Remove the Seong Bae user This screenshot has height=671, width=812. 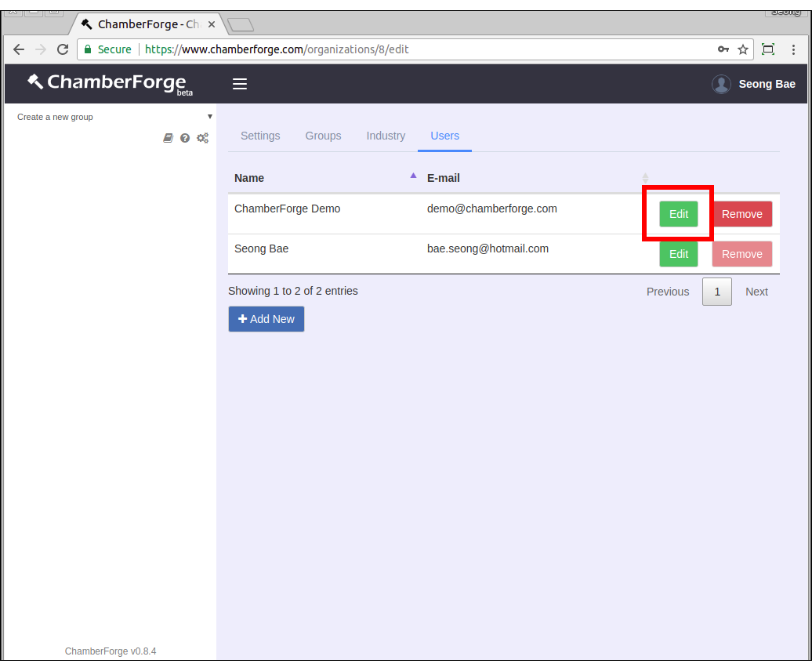(741, 253)
